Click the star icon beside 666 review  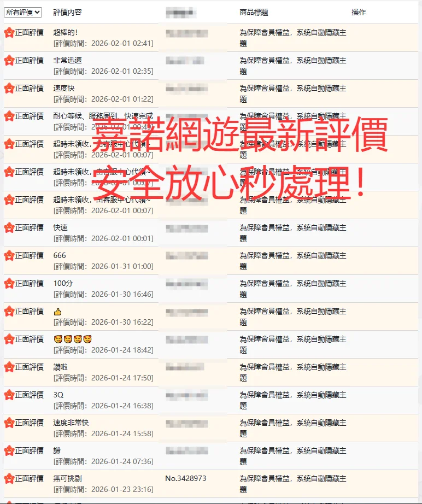pos(9,255)
